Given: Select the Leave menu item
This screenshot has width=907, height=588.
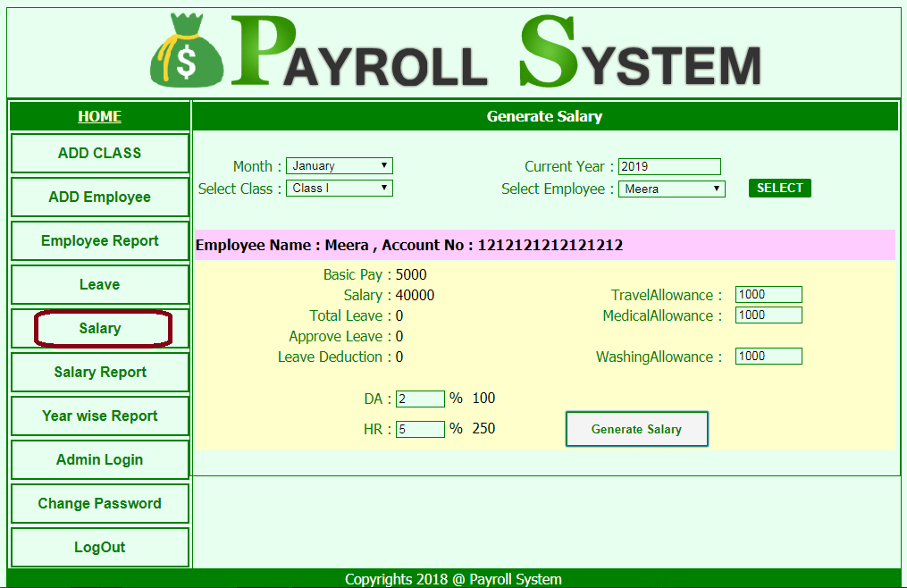Looking at the screenshot, I should [99, 285].
